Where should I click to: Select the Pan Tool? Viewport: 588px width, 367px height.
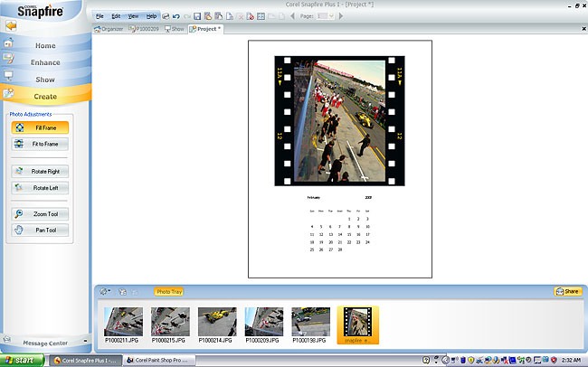tap(40, 231)
